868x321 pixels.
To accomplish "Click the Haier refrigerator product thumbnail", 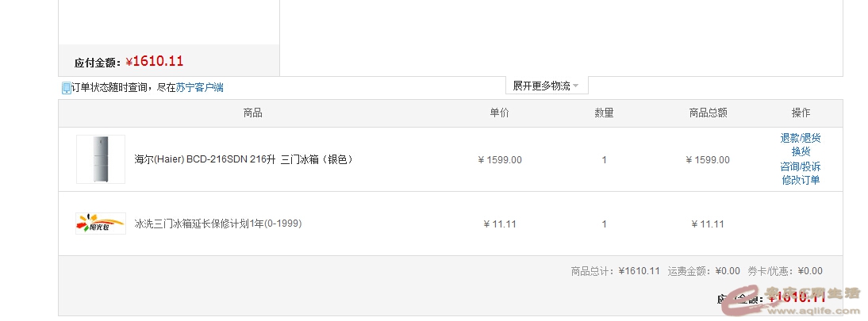I will pos(101,159).
